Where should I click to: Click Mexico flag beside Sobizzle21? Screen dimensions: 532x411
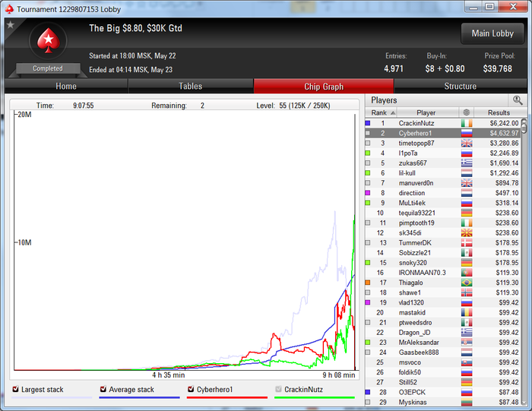coord(467,253)
